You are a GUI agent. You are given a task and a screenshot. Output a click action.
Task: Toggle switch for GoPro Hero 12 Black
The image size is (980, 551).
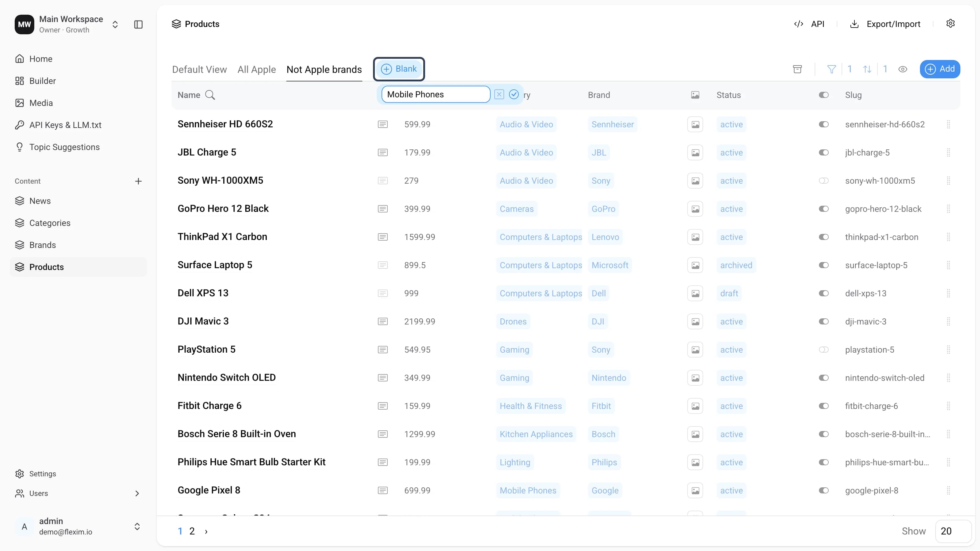(x=824, y=209)
